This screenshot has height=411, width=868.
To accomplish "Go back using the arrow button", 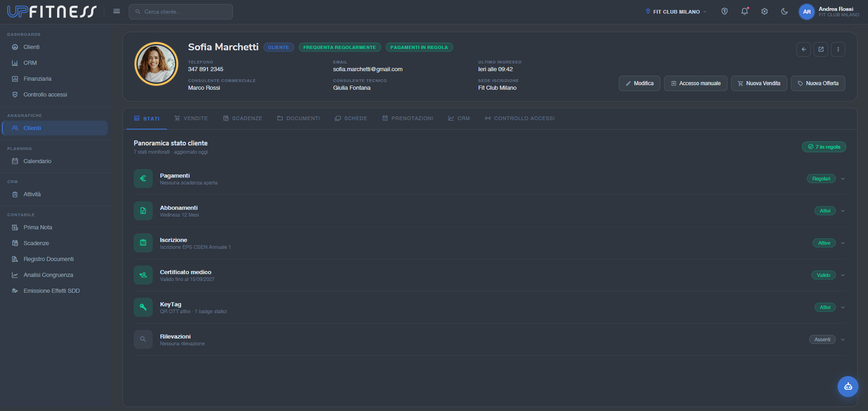I will [x=803, y=49].
